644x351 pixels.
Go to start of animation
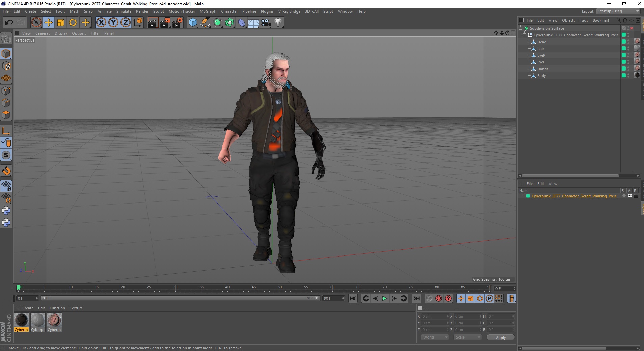point(353,298)
